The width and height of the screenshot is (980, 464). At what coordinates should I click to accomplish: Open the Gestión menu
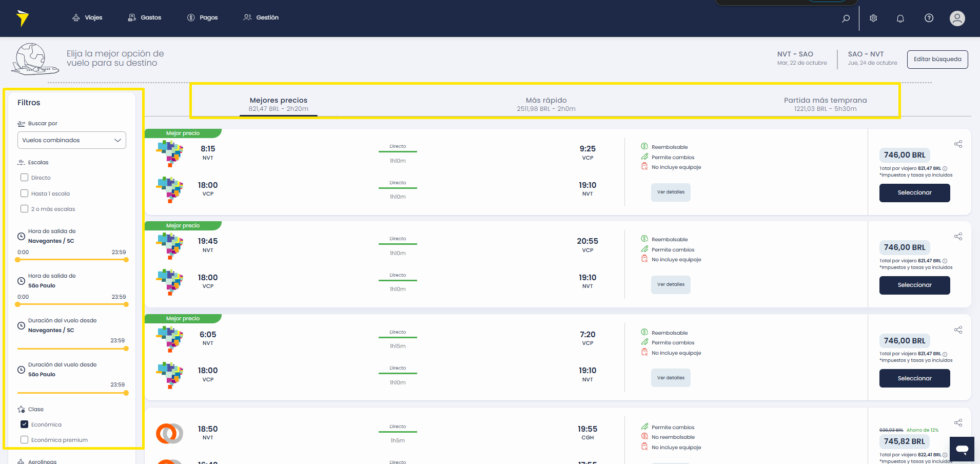pyautogui.click(x=261, y=17)
